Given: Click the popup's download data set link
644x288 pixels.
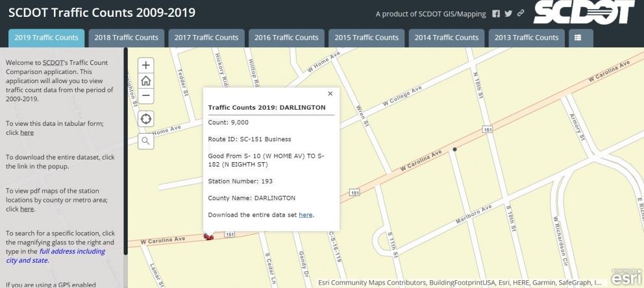Looking at the screenshot, I should pos(305,215).
